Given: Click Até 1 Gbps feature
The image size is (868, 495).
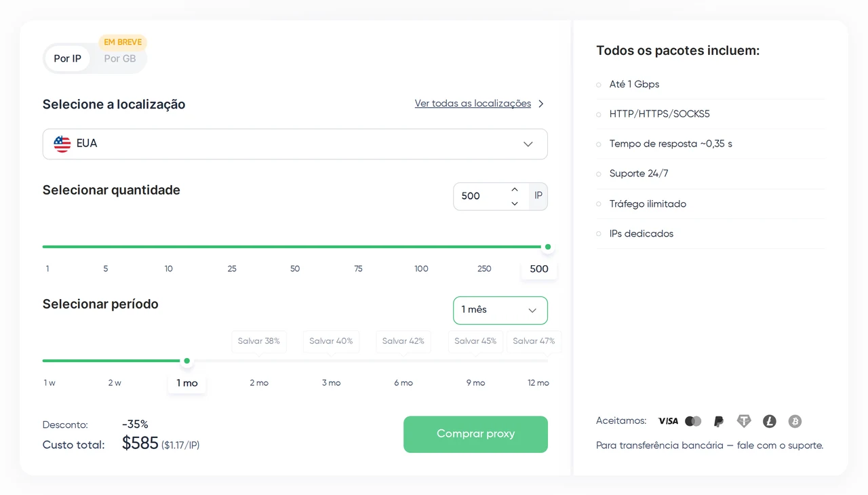Looking at the screenshot, I should point(634,84).
